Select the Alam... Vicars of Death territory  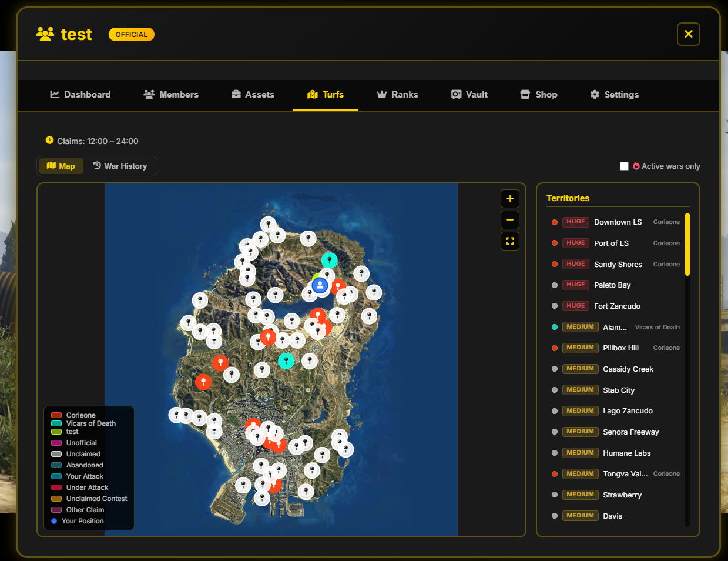click(616, 327)
